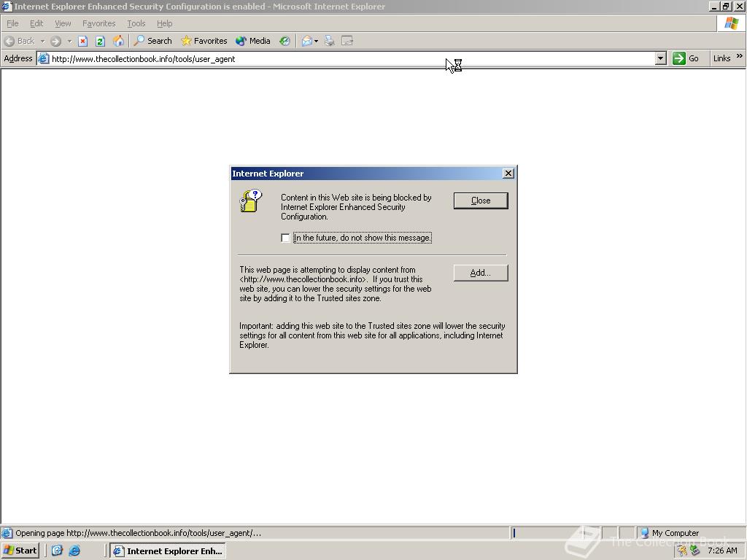Launch Show Desktop quick launch icon
The height and width of the screenshot is (560, 747).
coord(57,551)
